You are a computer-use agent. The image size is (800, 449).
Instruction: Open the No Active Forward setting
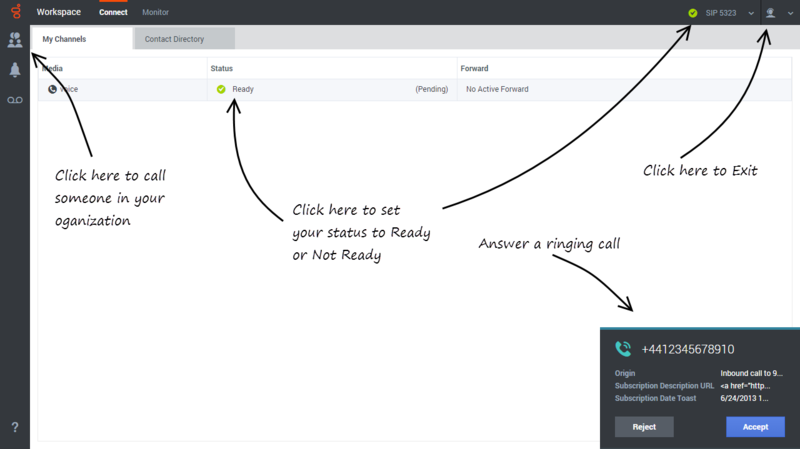(x=497, y=89)
